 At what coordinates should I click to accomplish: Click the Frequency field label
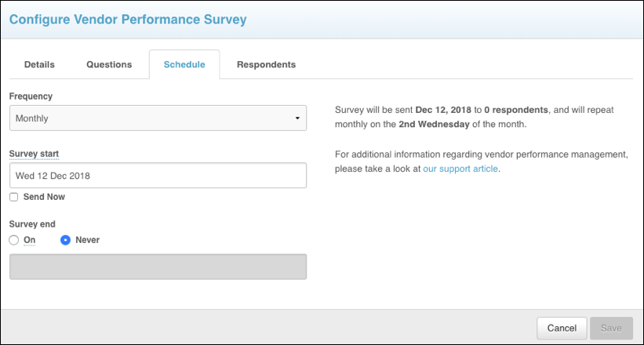[31, 96]
